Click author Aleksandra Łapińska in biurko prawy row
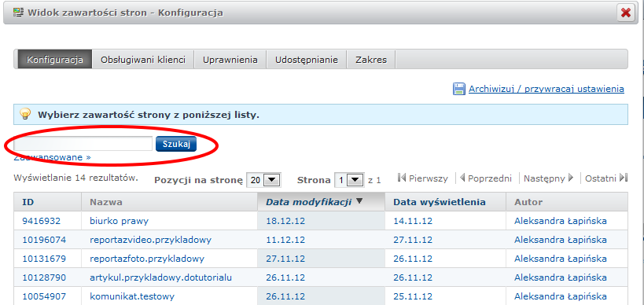Viewport: 644px width, 305px height. [x=561, y=221]
